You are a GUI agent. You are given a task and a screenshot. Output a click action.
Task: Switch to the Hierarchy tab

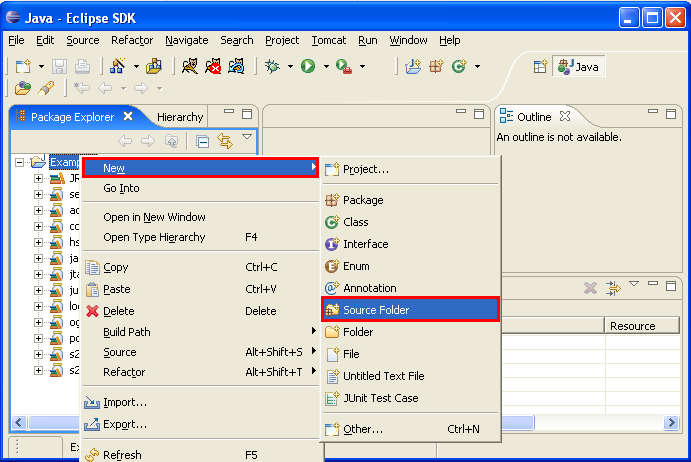(x=180, y=117)
